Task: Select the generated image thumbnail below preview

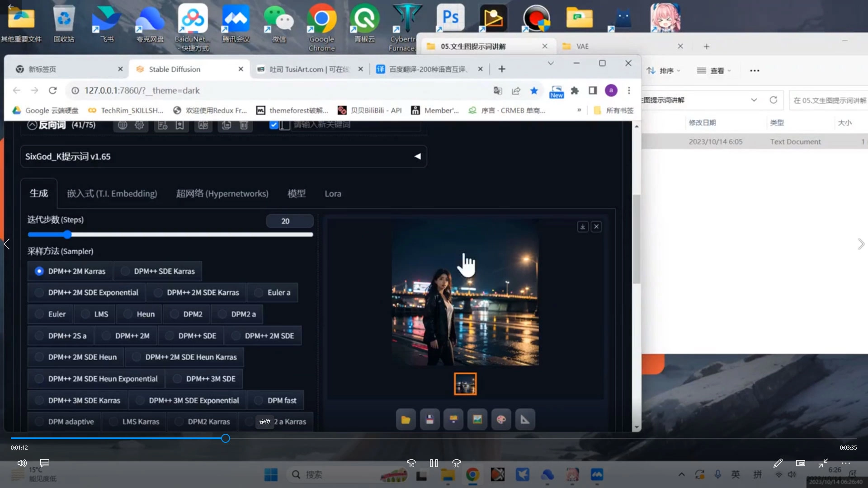Action: pos(465,384)
